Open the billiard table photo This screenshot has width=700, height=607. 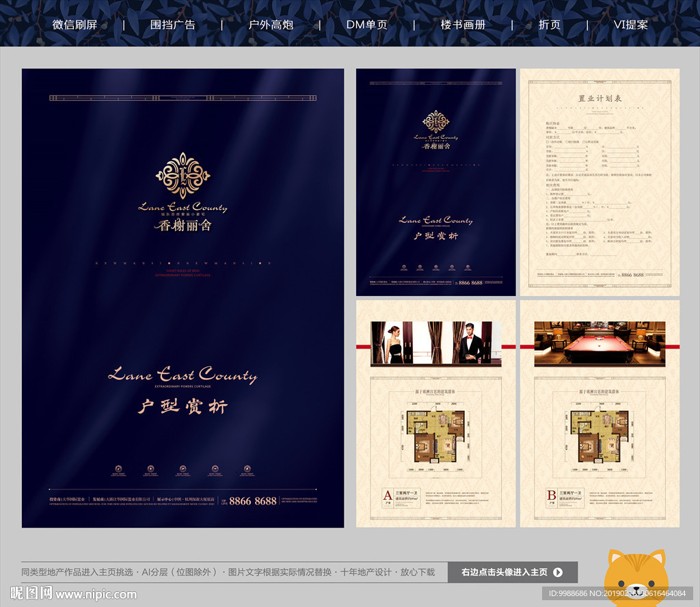tap(600, 344)
